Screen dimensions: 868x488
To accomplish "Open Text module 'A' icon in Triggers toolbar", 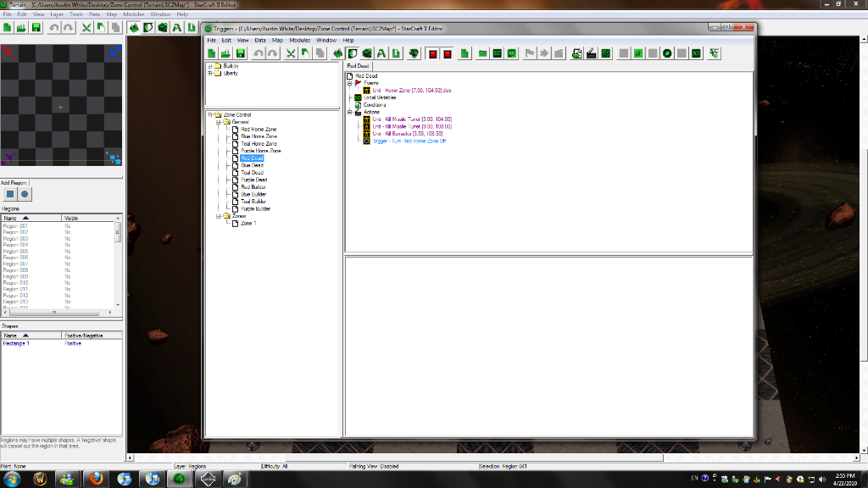I will pos(381,53).
